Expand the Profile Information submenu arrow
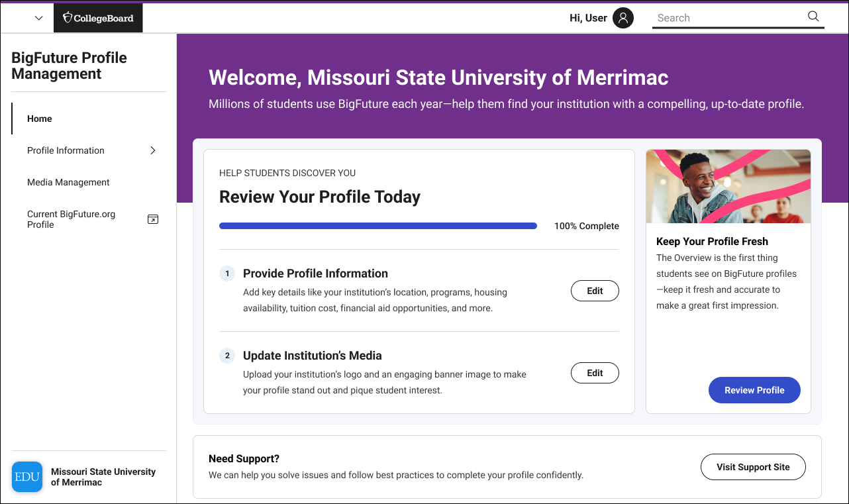The image size is (849, 504). pos(153,150)
